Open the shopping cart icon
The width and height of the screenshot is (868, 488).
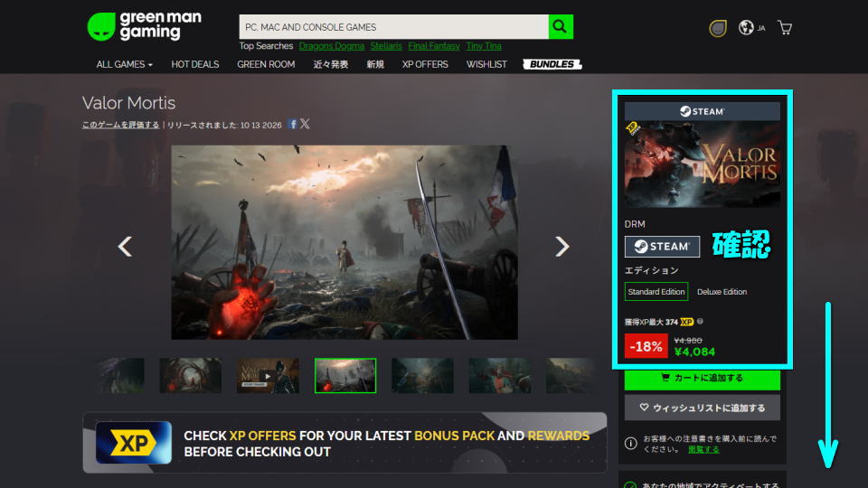(x=785, y=27)
